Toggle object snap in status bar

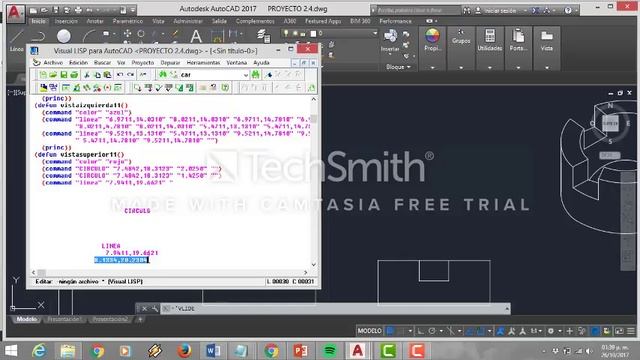pyautogui.click(x=481, y=331)
